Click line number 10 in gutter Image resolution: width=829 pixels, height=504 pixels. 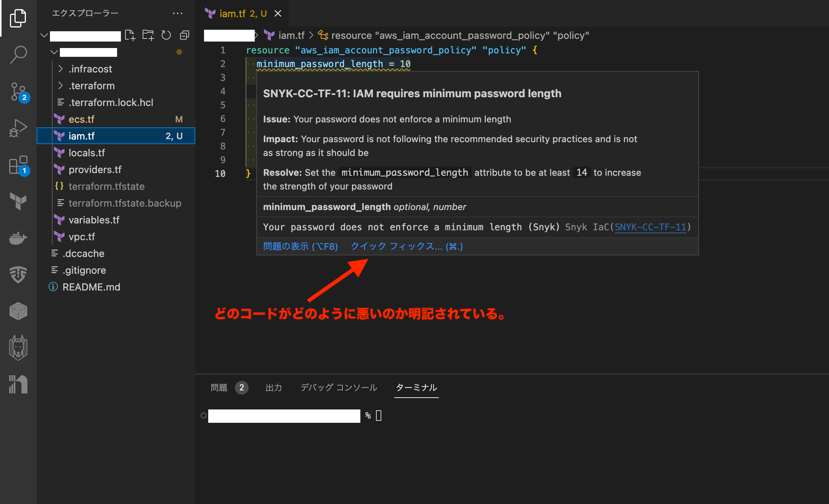click(220, 173)
